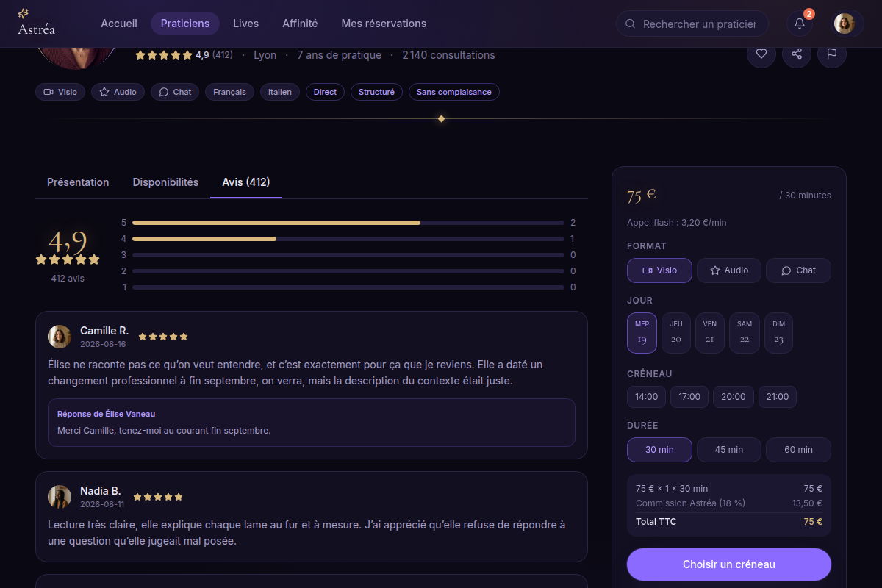882x588 pixels.
Task: Click the search magnifier icon
Action: [630, 24]
